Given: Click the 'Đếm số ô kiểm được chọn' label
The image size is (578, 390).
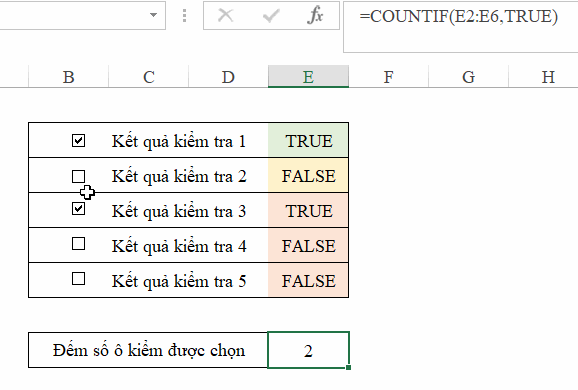Looking at the screenshot, I should 149,351.
